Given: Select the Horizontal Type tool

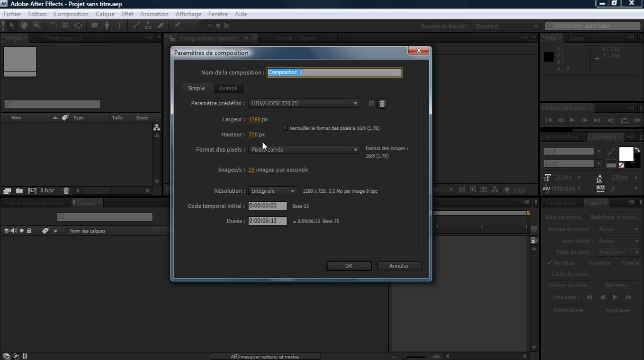Looking at the screenshot, I should (120, 26).
